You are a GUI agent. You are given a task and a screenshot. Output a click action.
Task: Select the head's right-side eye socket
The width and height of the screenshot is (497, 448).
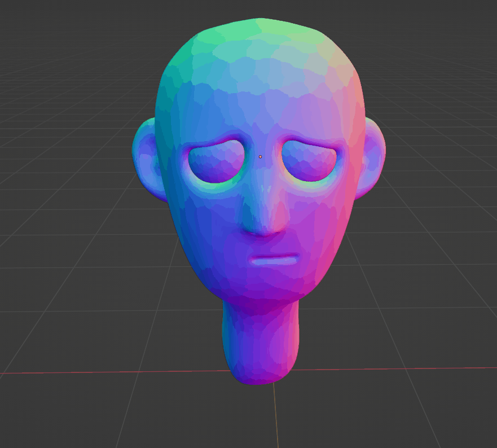point(309,160)
